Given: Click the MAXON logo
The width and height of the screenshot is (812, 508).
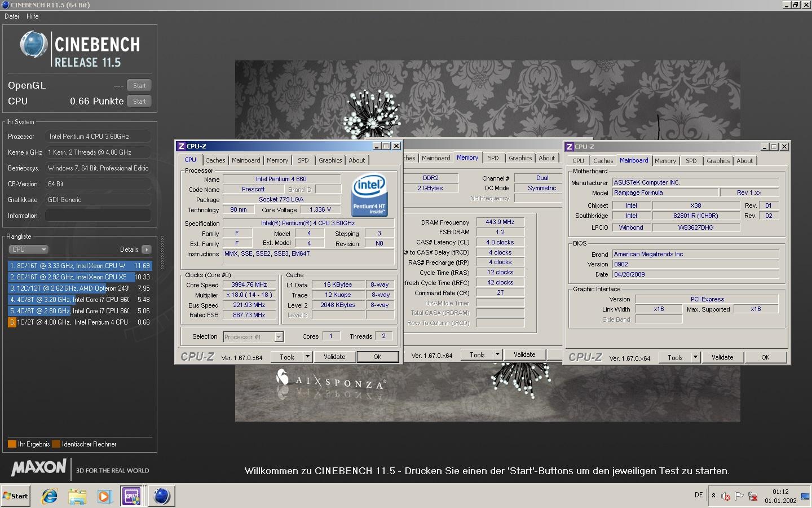Looking at the screenshot, I should click(x=39, y=468).
